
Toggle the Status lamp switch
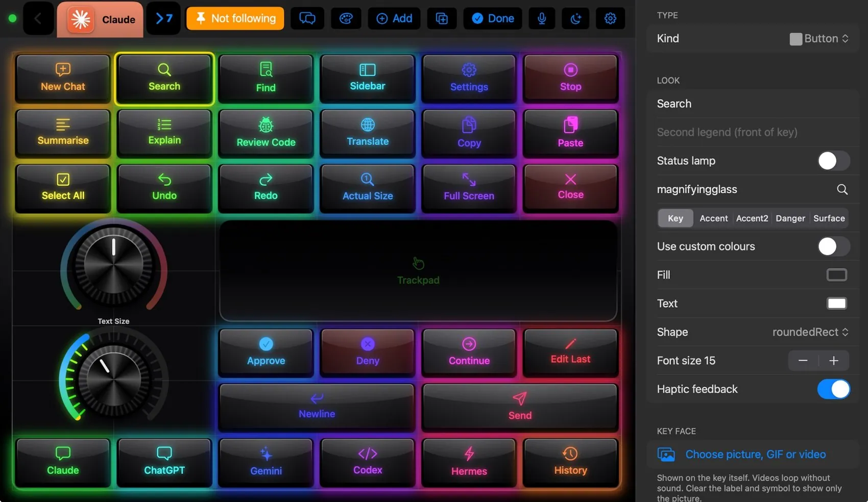tap(833, 161)
